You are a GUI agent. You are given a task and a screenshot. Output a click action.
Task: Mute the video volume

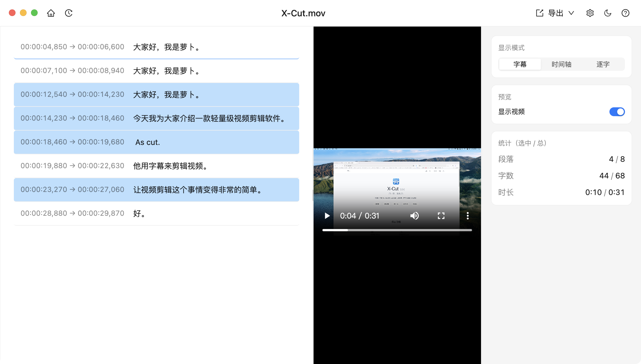point(414,216)
